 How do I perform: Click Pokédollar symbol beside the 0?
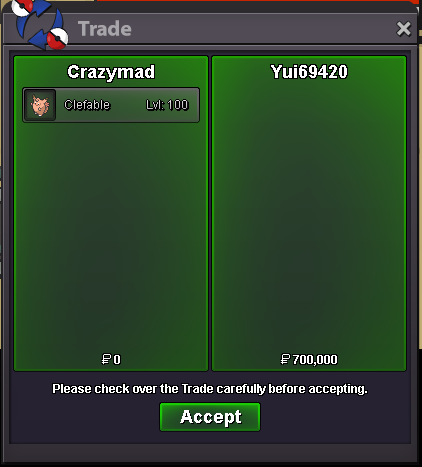coord(106,359)
